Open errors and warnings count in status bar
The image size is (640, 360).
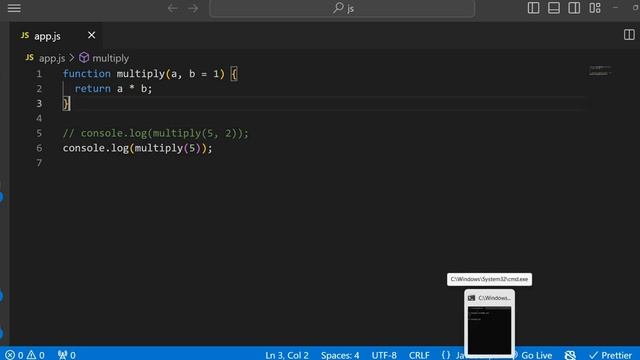[x=25, y=355]
